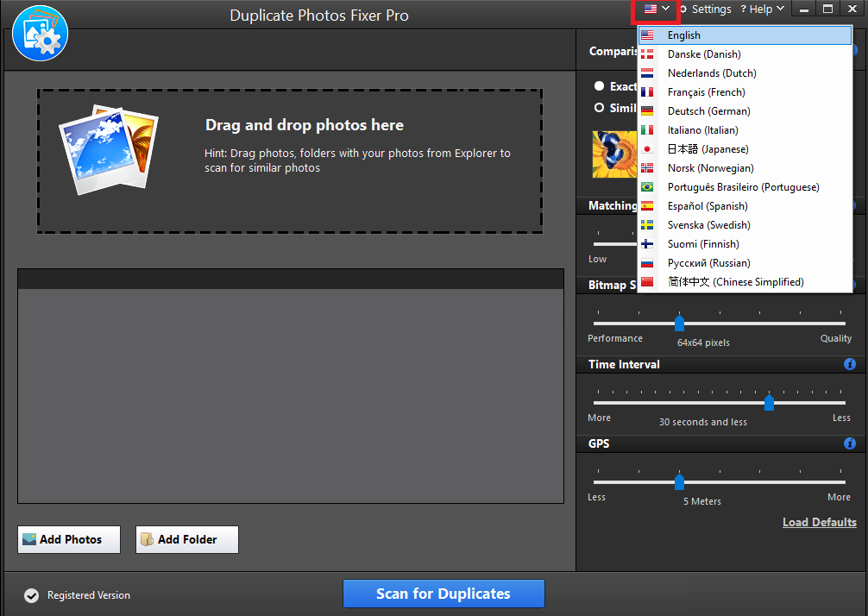Click the Add Photos button
The width and height of the screenshot is (868, 616).
(x=69, y=539)
